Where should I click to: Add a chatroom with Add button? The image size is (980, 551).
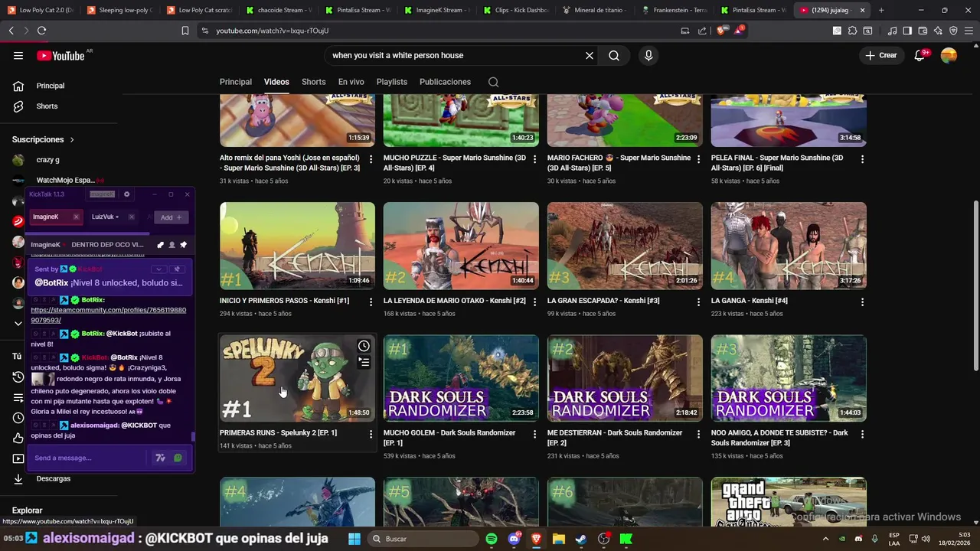pyautogui.click(x=171, y=217)
